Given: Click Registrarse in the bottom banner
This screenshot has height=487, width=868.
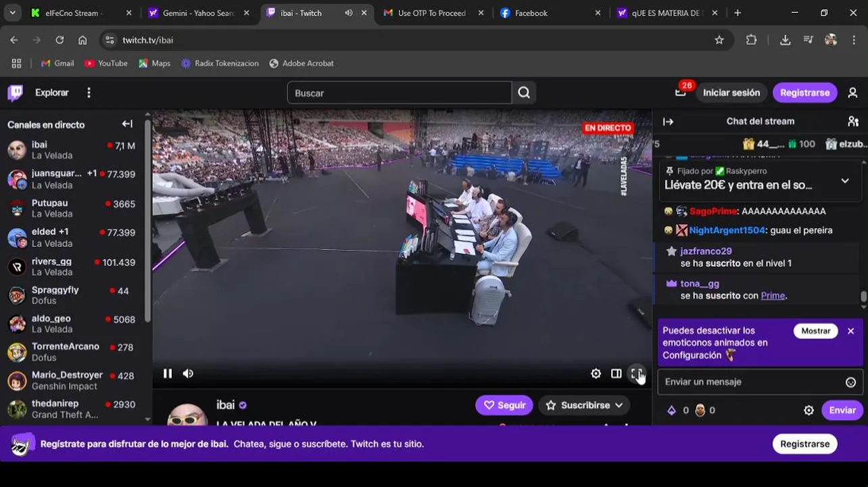Looking at the screenshot, I should pyautogui.click(x=804, y=444).
